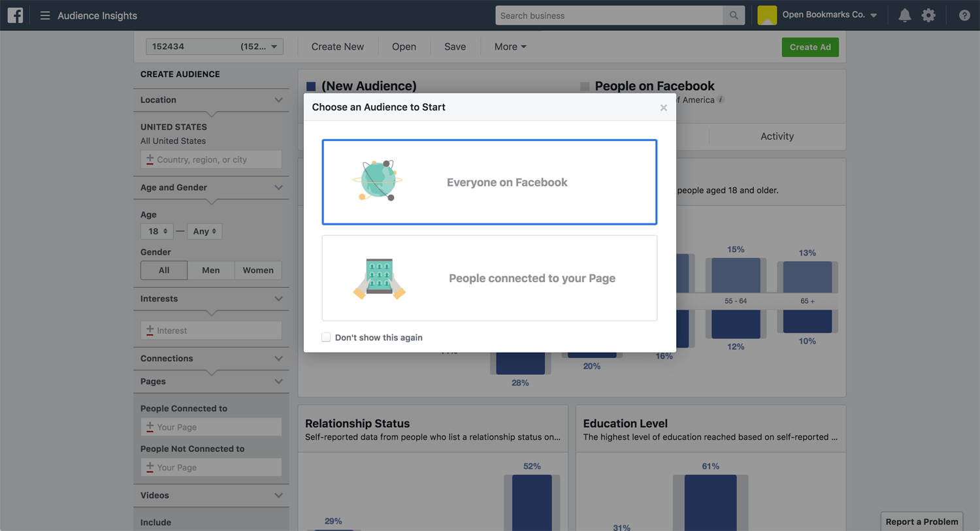Screen dimensions: 980x531
Task: Click the globe illustration for Everyone on Facebook
Action: [378, 180]
